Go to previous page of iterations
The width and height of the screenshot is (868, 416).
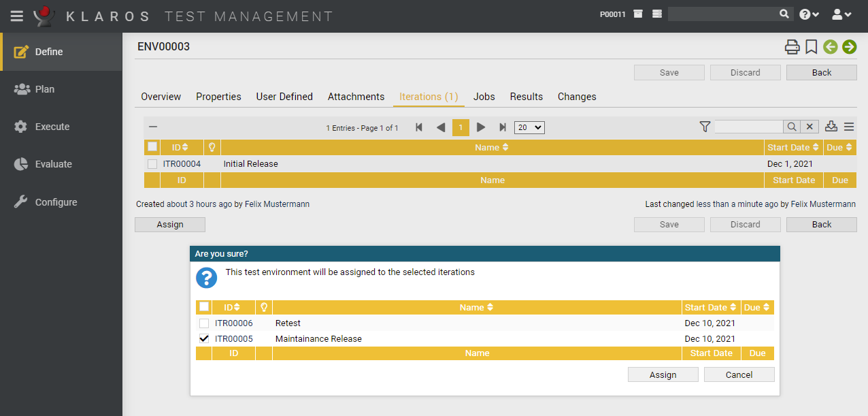(x=441, y=127)
